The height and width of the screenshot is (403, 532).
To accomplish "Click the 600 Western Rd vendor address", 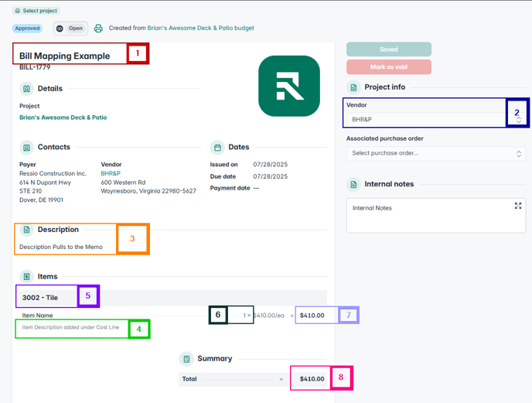I will tap(123, 183).
